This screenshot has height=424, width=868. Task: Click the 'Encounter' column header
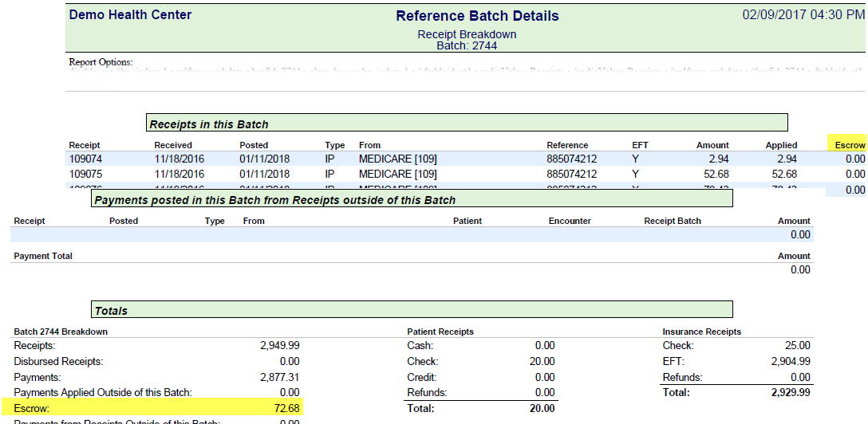[570, 221]
